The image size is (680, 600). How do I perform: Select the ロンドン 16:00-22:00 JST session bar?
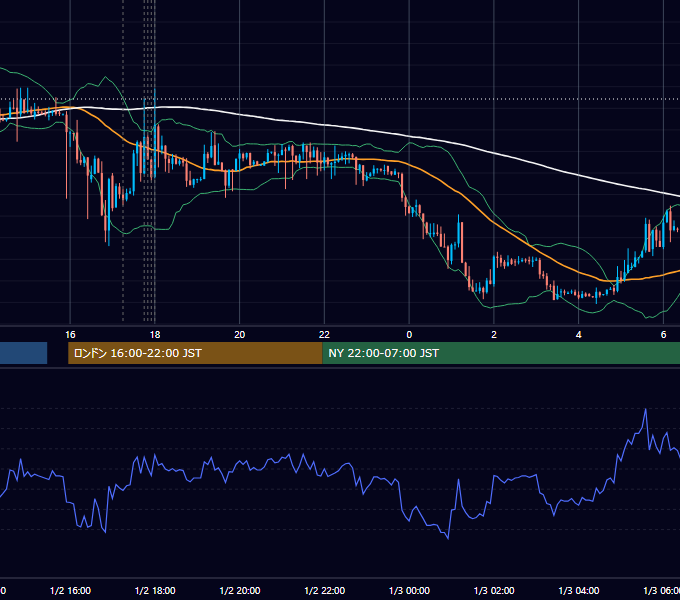pos(195,353)
